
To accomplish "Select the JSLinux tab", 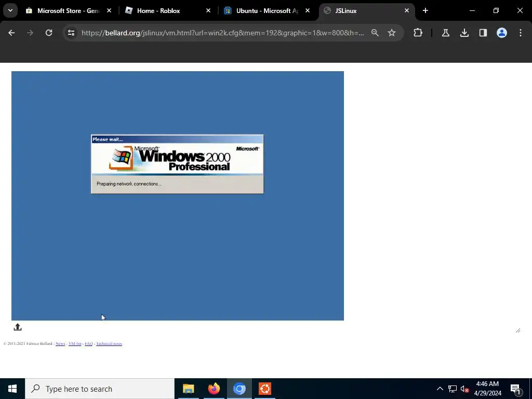I will 366,10.
